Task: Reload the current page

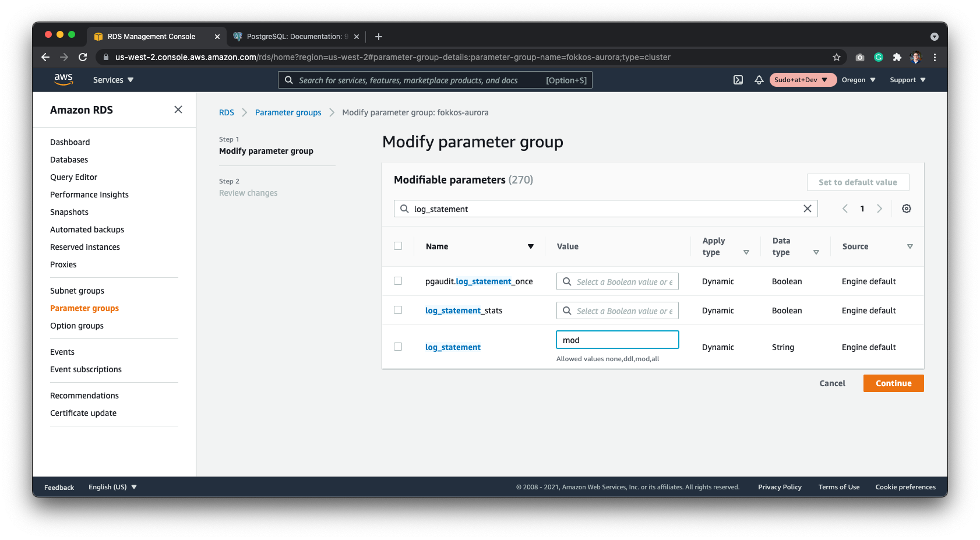Action: pos(83,57)
